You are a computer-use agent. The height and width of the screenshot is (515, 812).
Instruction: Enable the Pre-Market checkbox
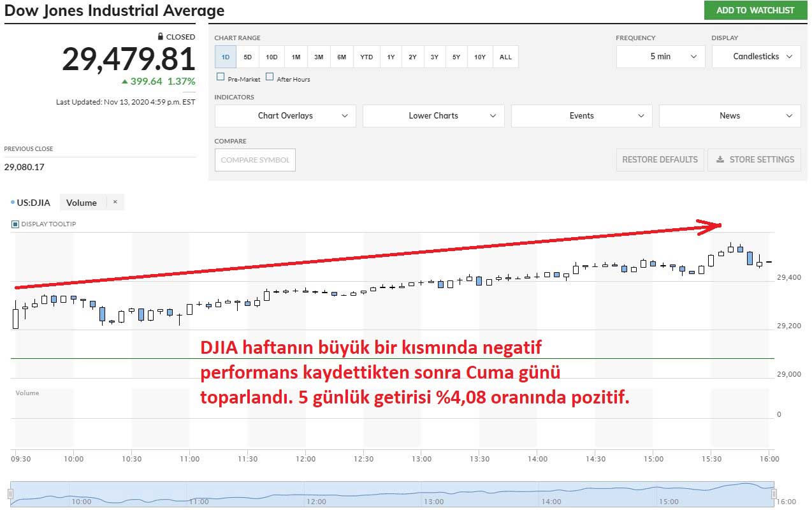[x=221, y=77]
